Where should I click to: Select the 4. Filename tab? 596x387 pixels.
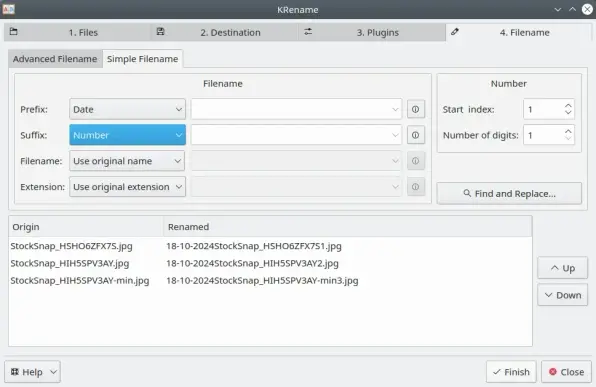[x=518, y=32]
